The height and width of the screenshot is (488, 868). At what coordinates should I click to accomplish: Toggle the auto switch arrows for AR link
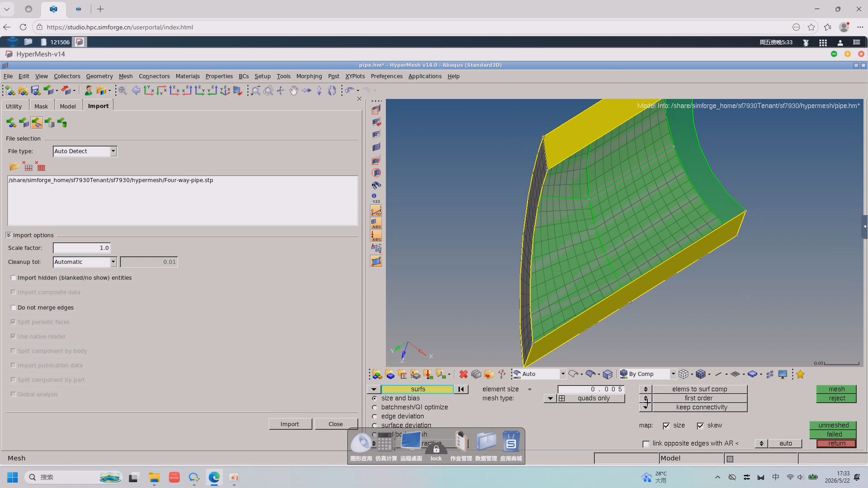pos(761,443)
